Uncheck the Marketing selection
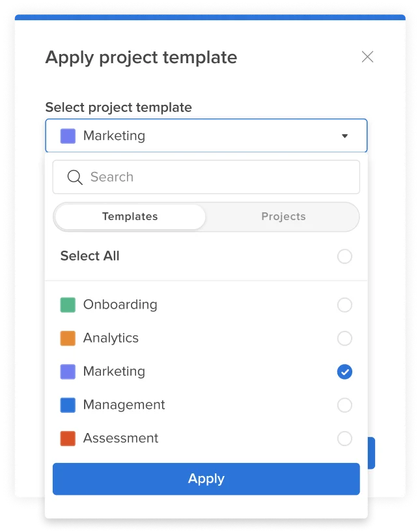The image size is (420, 532). tap(344, 371)
